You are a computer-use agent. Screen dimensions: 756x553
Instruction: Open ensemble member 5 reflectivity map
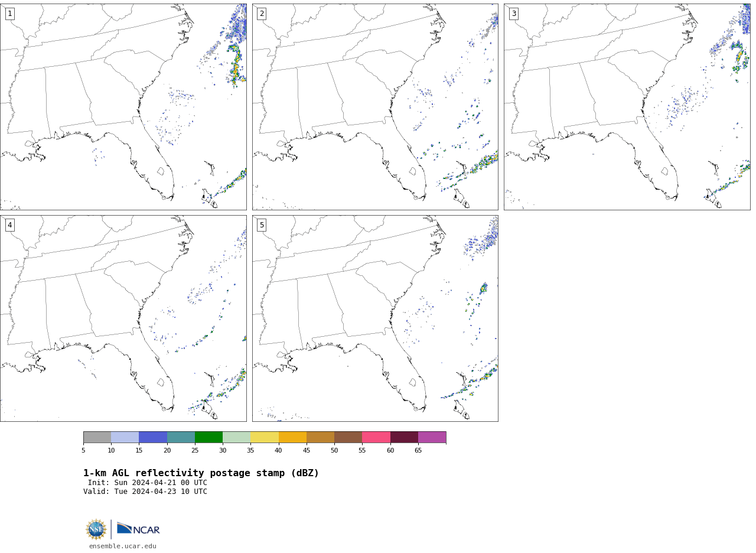(x=375, y=318)
